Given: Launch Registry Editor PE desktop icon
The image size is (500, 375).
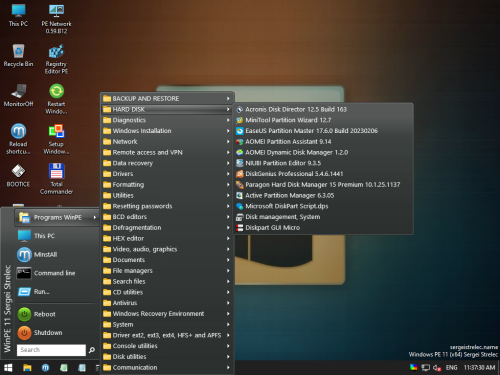Looking at the screenshot, I should (x=56, y=59).
